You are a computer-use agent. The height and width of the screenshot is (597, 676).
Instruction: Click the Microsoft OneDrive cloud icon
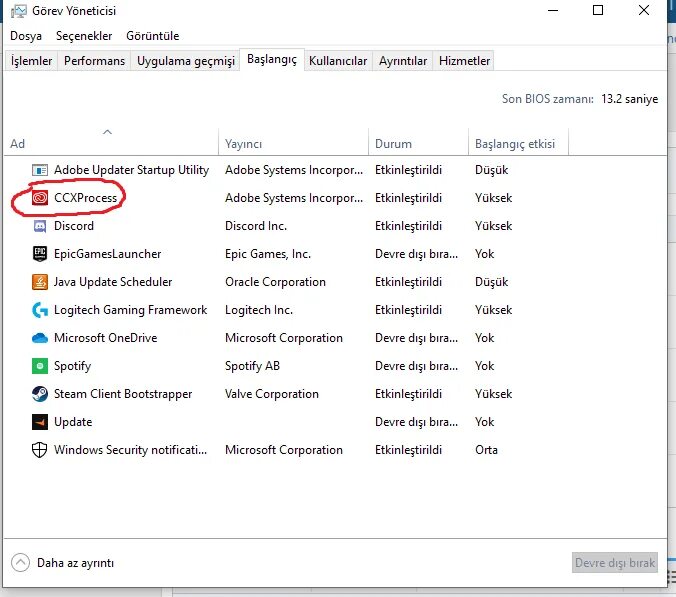point(40,338)
